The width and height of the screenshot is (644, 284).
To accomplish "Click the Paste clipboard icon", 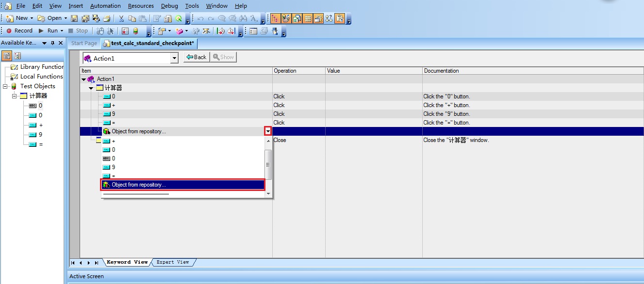I will pyautogui.click(x=143, y=18).
